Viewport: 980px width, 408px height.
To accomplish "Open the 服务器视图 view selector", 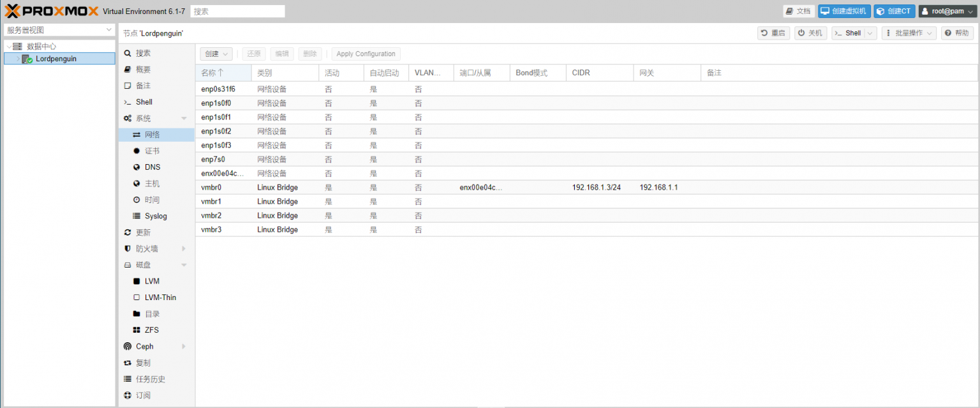I will tap(59, 30).
